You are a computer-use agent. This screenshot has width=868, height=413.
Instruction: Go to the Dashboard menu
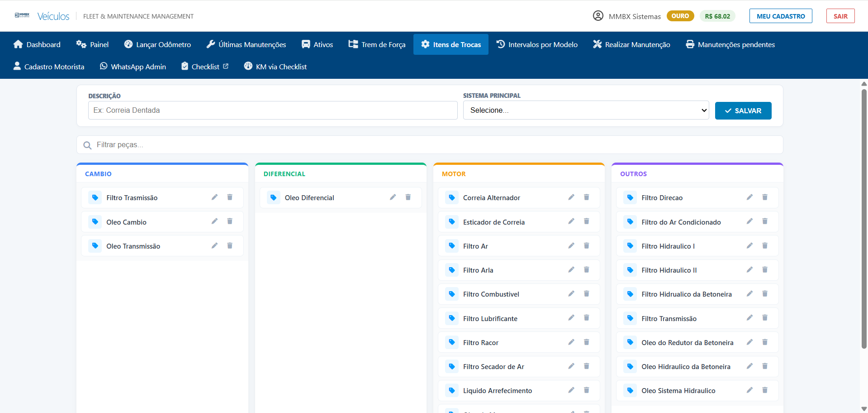click(37, 44)
